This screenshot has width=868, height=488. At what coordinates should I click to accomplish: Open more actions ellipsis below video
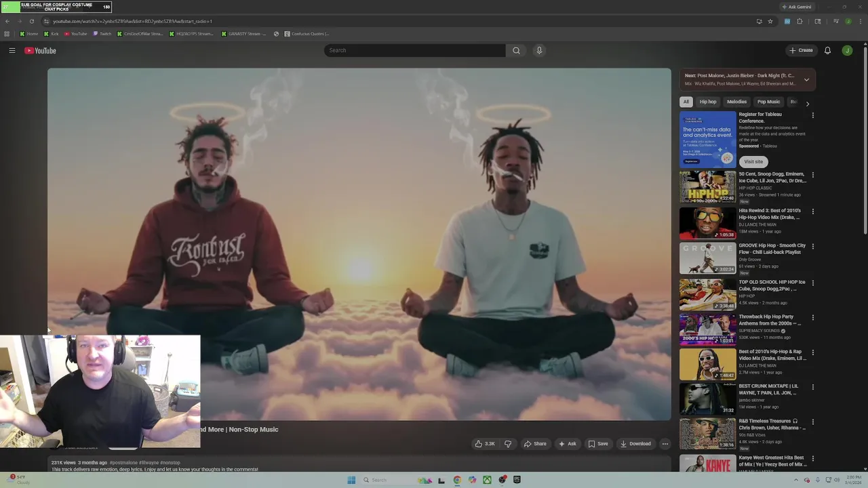coord(665,444)
